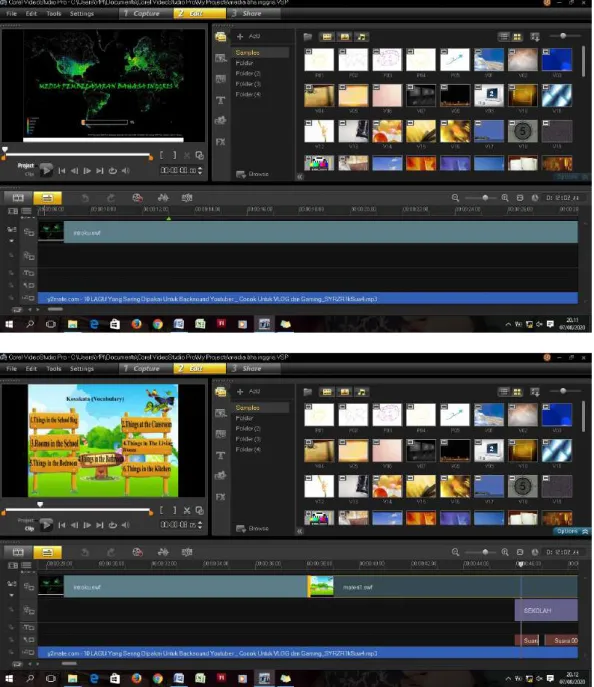The image size is (594, 687).
Task: Click scissors split clip icon, bottom window
Action: click(x=187, y=510)
